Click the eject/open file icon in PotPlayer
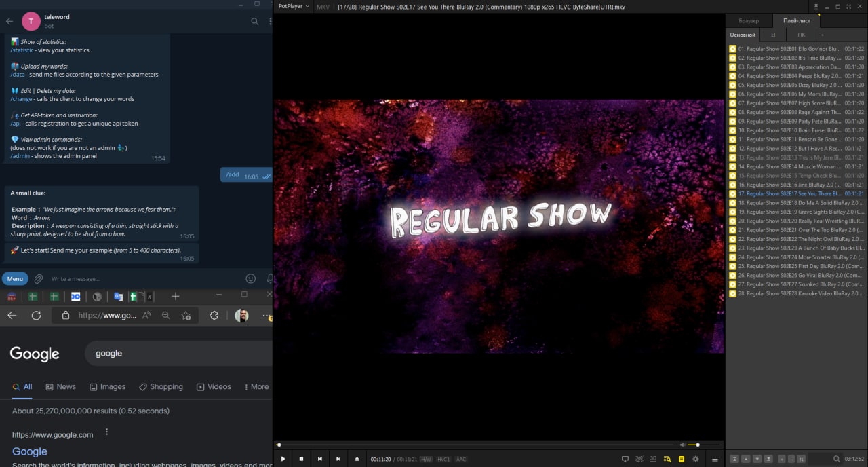Screen dimensions: 868x467 click(x=357, y=459)
